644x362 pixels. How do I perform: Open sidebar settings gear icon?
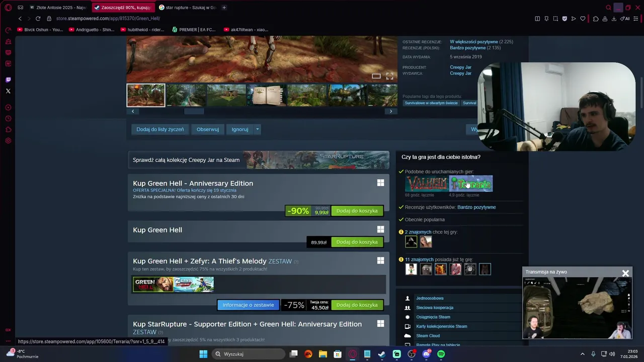pyautogui.click(x=8, y=141)
